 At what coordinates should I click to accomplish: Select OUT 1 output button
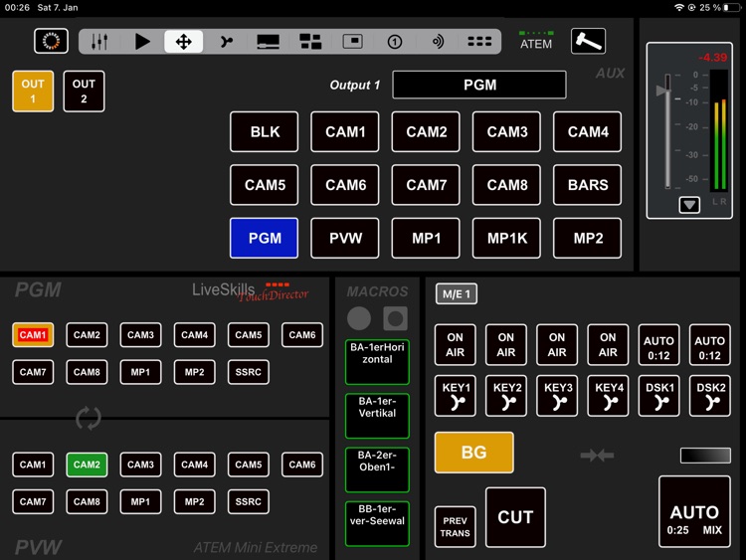33,92
